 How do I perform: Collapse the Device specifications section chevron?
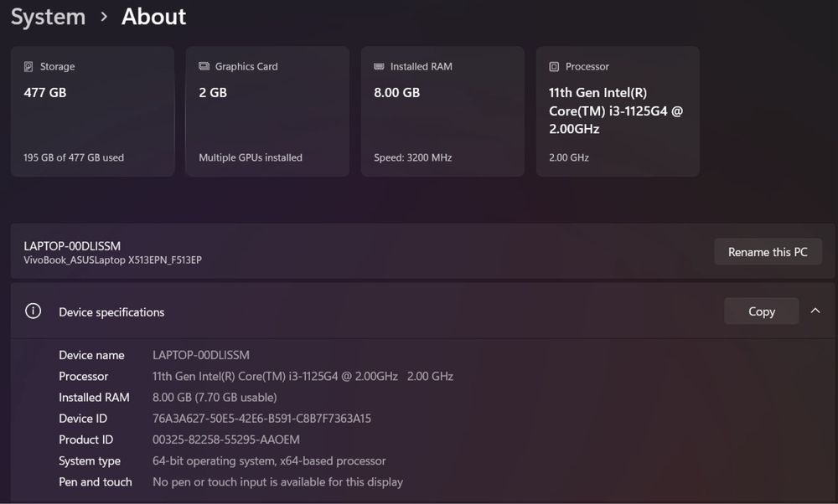point(815,311)
